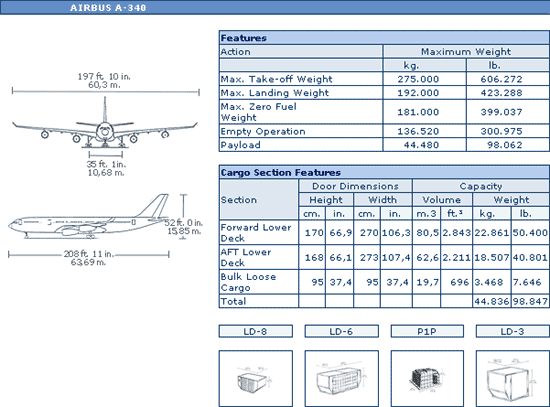Screen dimensions: 550x407
Task: Click the 192.000 kg landing value
Action: [x=418, y=93]
